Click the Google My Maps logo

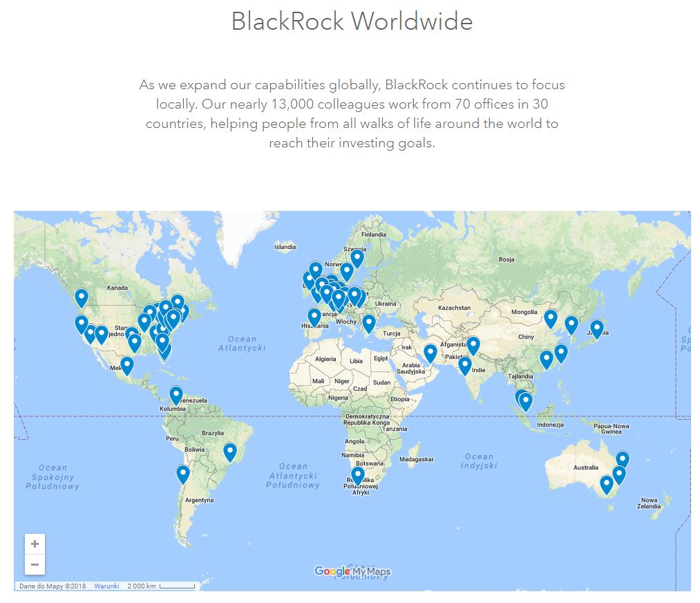click(x=352, y=571)
